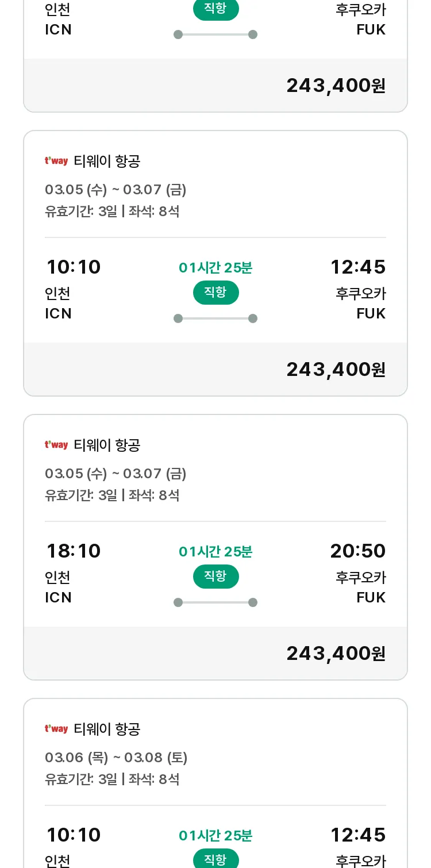Tap the 직항 badge at the top card
Viewport: 431px width, 868px height.
pyautogui.click(x=215, y=10)
